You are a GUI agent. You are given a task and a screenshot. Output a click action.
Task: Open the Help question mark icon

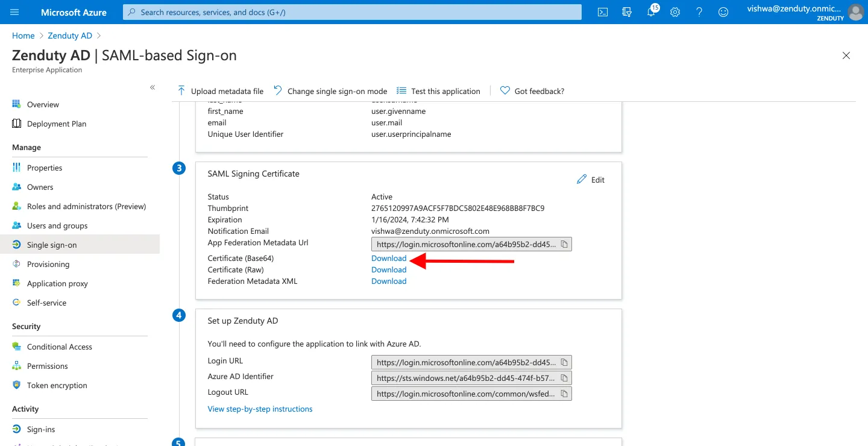pos(699,12)
